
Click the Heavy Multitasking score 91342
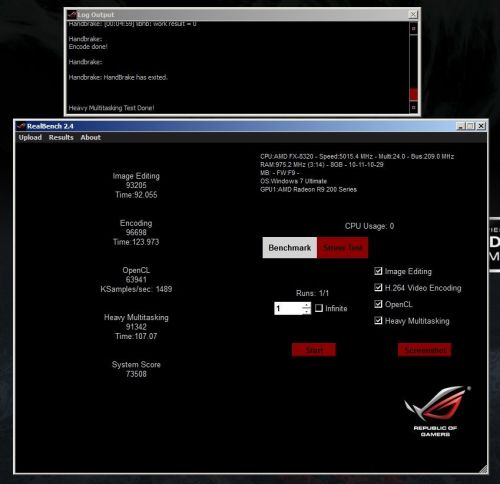(x=136, y=327)
